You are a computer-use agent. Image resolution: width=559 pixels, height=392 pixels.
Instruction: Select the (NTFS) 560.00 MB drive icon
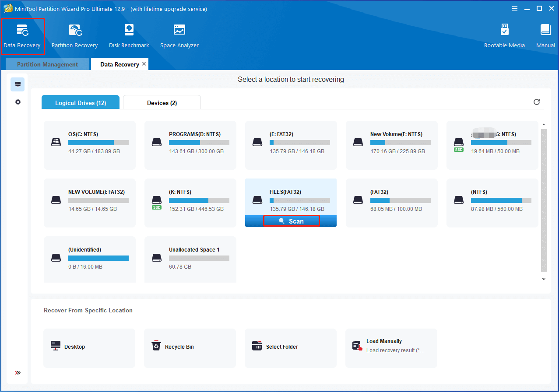click(458, 200)
